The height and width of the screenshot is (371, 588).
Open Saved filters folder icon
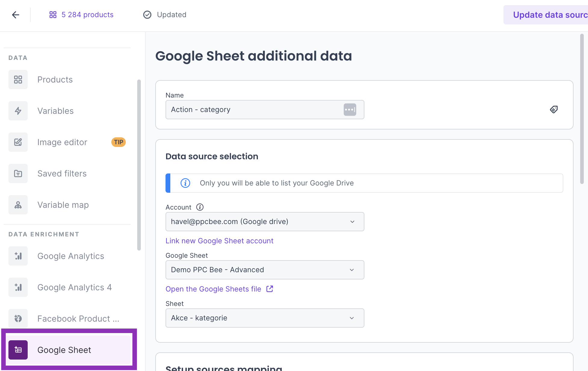coord(18,173)
